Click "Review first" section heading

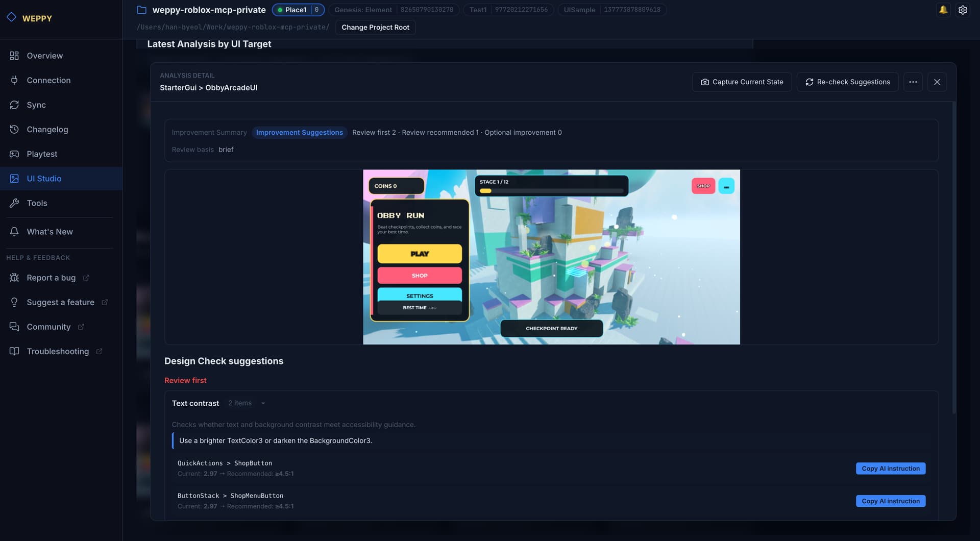click(185, 380)
